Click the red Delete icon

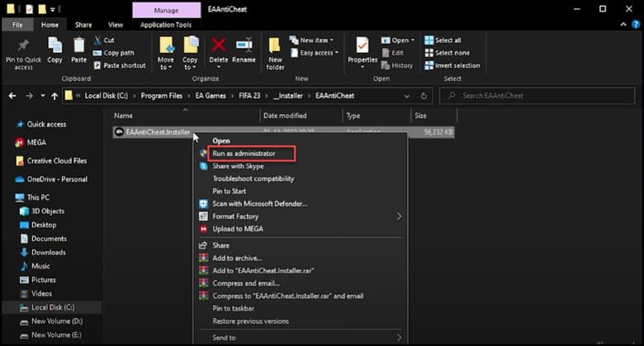pos(219,46)
